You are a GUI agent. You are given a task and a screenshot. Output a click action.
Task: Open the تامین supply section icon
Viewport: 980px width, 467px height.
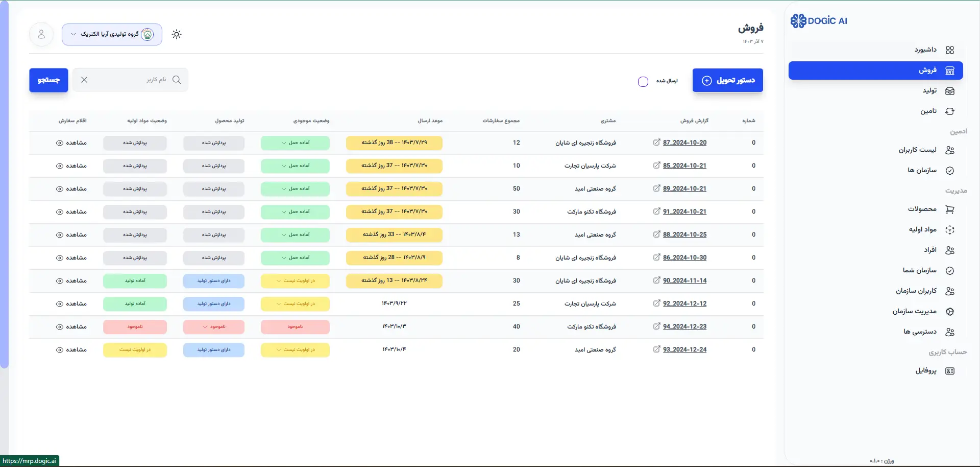pos(950,111)
